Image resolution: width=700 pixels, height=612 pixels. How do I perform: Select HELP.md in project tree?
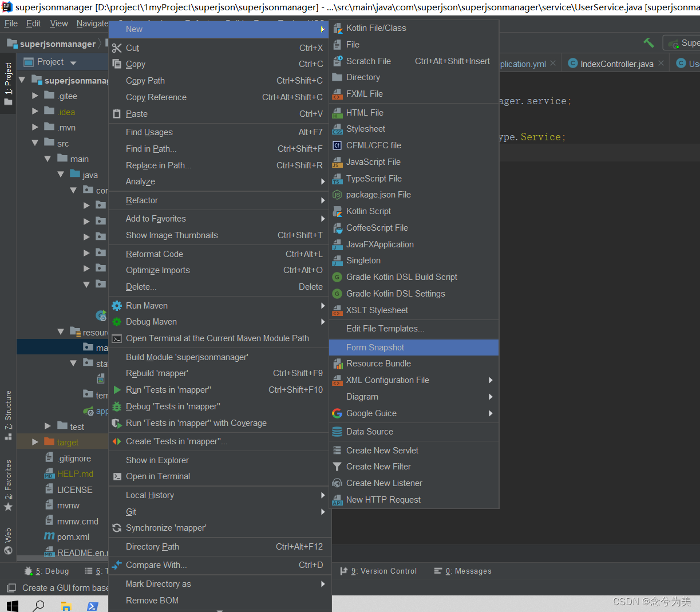[75, 474]
